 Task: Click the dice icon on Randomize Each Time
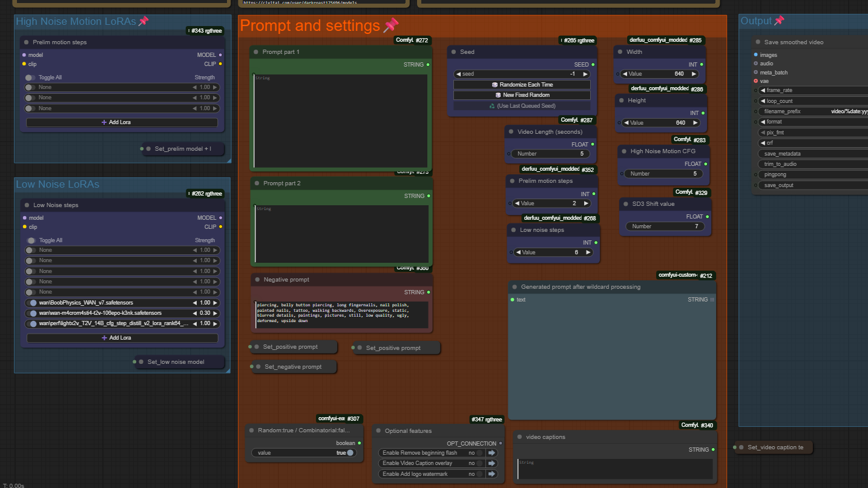(x=495, y=85)
